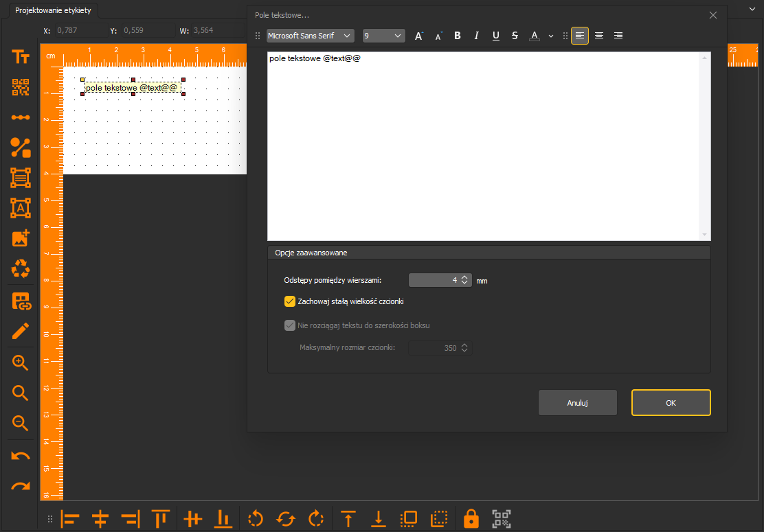Undo the last action
Screen dimensions: 764x532
[21, 456]
